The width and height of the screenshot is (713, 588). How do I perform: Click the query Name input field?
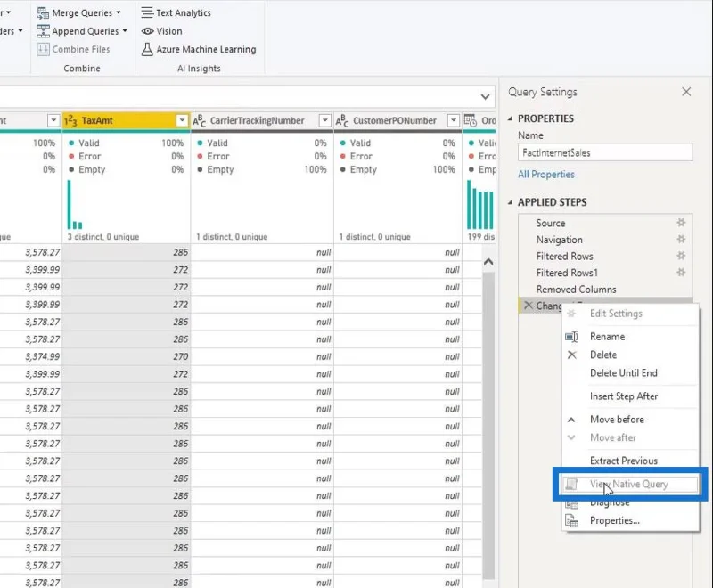[x=605, y=152]
